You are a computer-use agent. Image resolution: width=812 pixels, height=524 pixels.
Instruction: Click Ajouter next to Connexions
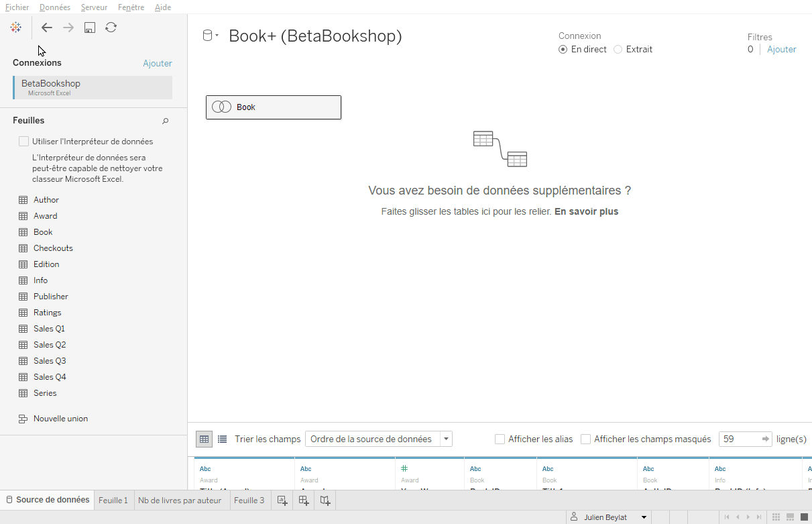point(158,64)
